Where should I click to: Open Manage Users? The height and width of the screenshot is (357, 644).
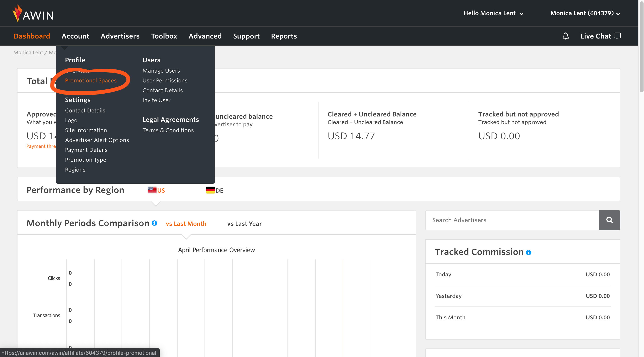[161, 71]
